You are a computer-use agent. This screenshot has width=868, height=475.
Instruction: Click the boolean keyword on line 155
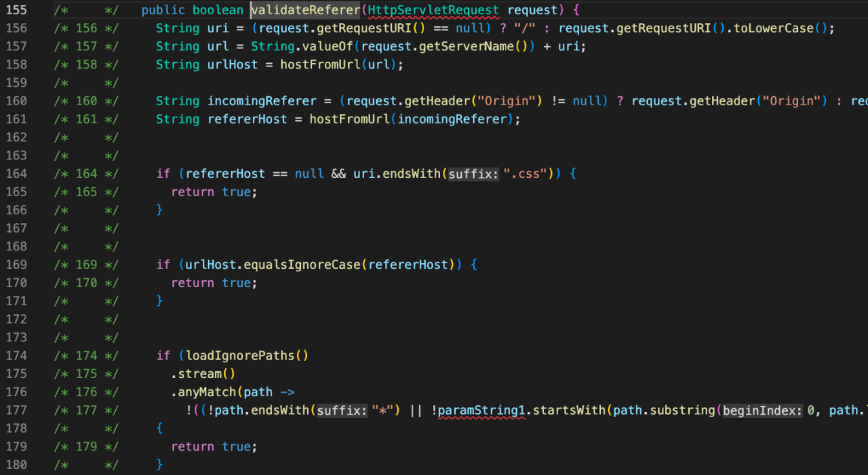[x=218, y=11]
